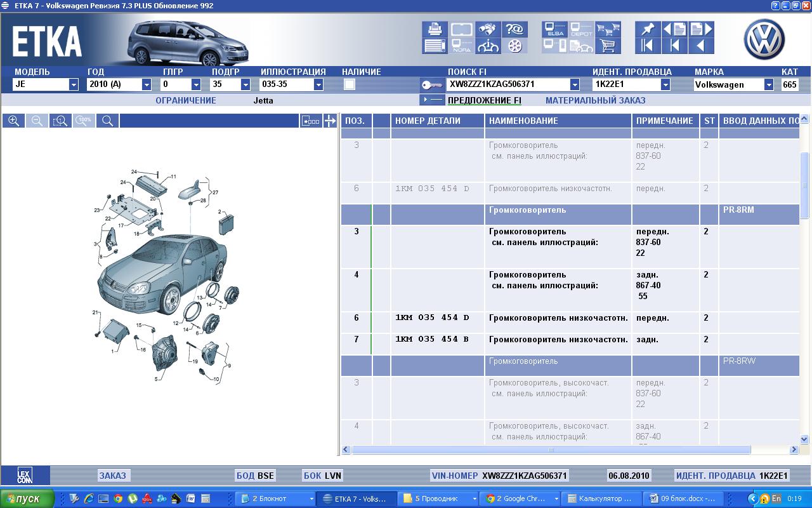Open the ПОДГР dropdown showing 35
This screenshot has height=508, width=812.
click(x=246, y=84)
